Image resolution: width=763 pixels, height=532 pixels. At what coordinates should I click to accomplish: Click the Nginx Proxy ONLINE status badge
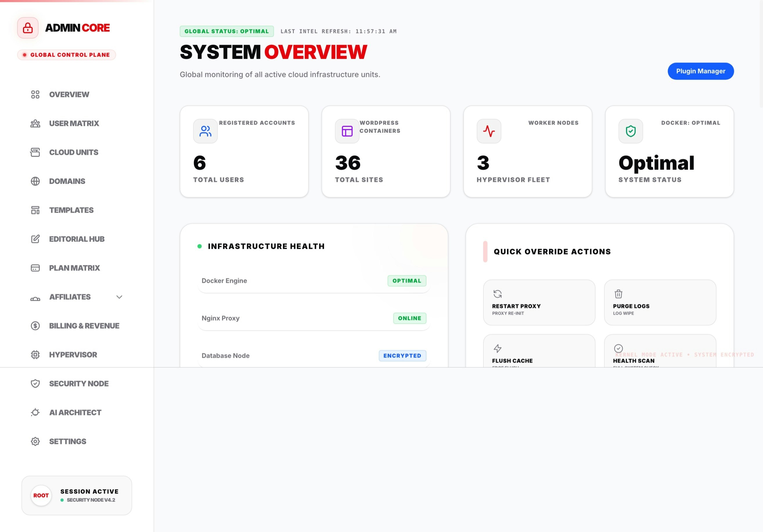click(410, 318)
